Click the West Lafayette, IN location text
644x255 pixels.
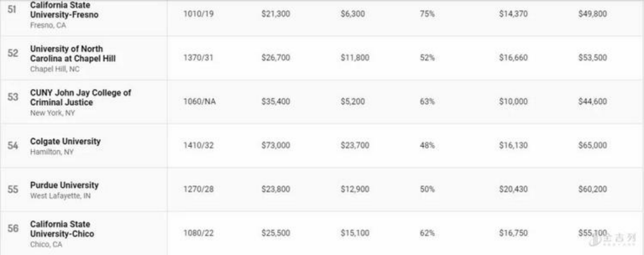tap(60, 196)
